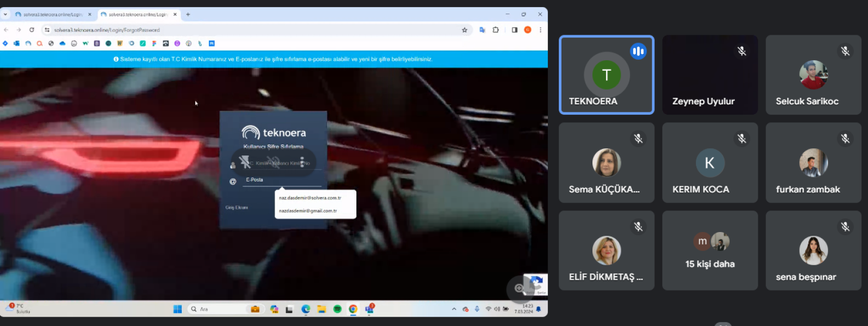
Task: Select the Zeynep Uyulur participant tile
Action: click(710, 75)
